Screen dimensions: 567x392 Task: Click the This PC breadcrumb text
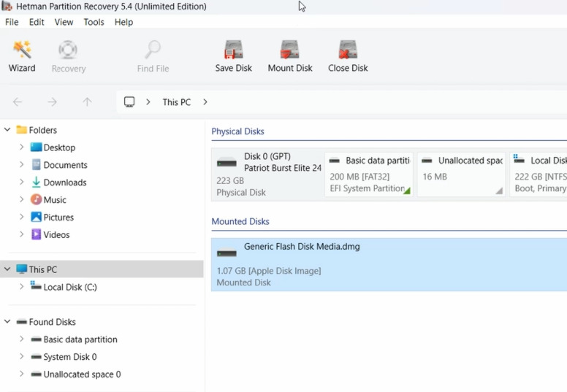[177, 102]
